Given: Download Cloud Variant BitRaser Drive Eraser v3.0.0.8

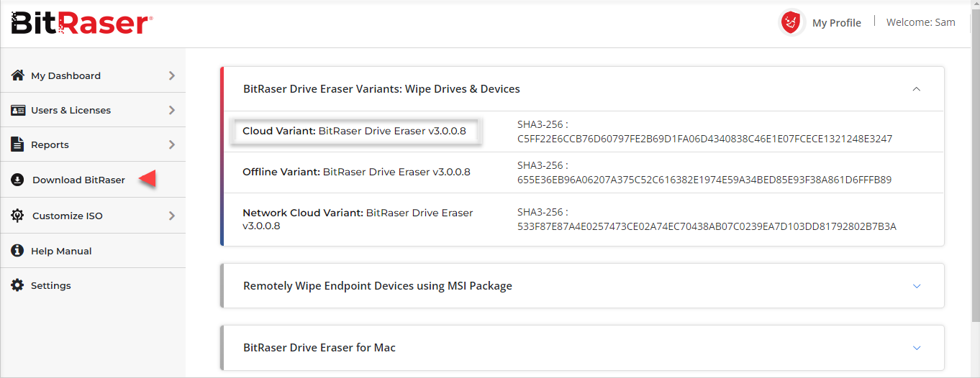Looking at the screenshot, I should pos(354,131).
